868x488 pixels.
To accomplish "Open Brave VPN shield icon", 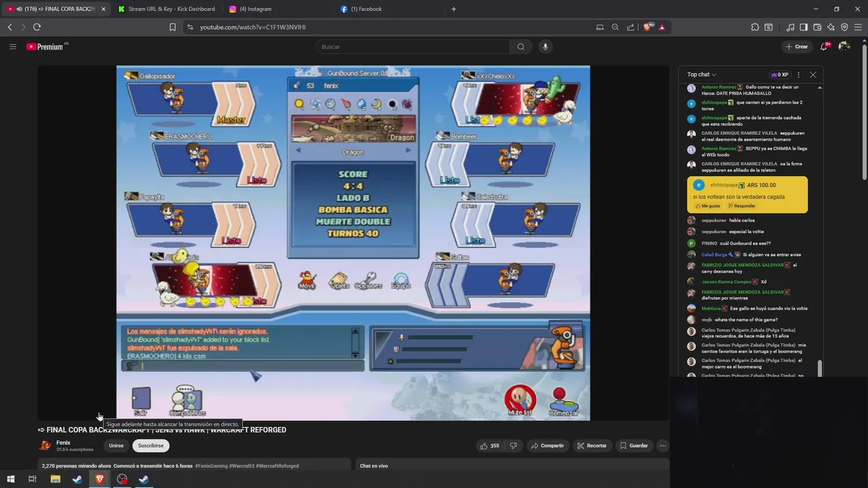I will 844,27.
